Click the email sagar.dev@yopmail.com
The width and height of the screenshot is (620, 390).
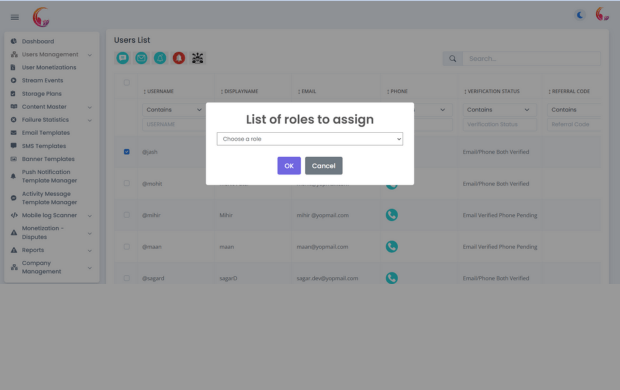(327, 278)
